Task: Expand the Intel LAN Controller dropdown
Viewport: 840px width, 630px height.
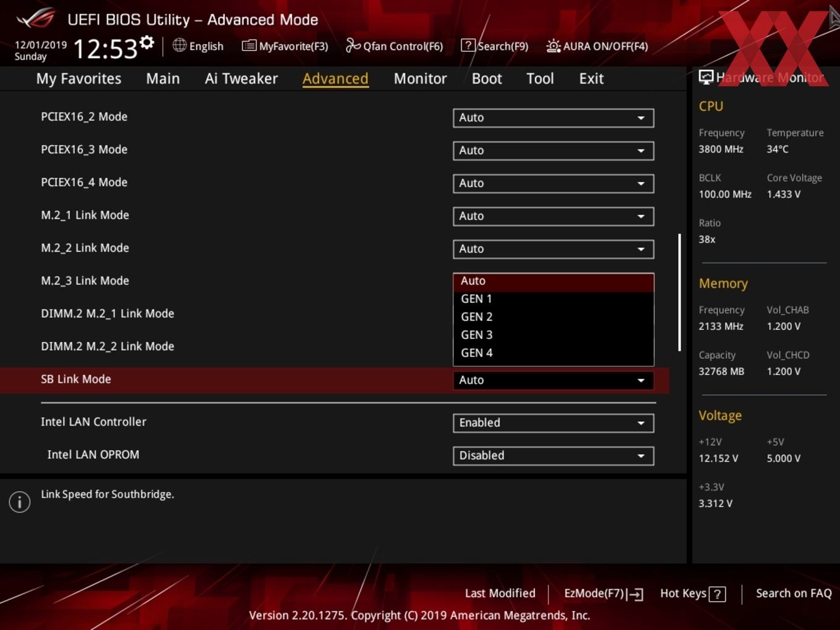Action: (553, 422)
